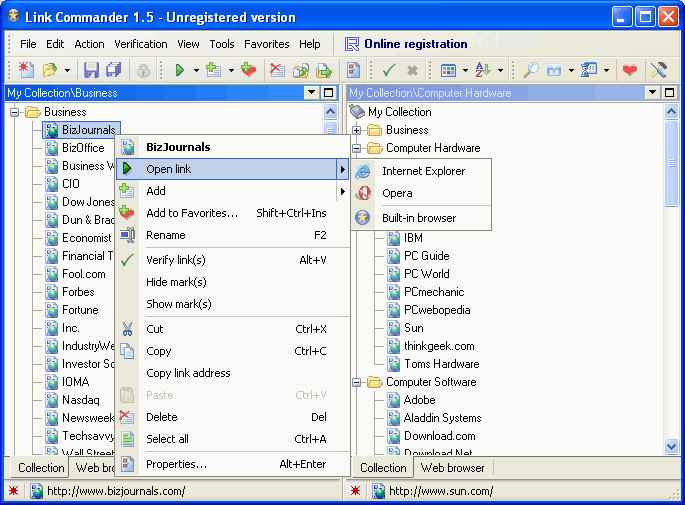Select Forbes link in left tree

[78, 292]
